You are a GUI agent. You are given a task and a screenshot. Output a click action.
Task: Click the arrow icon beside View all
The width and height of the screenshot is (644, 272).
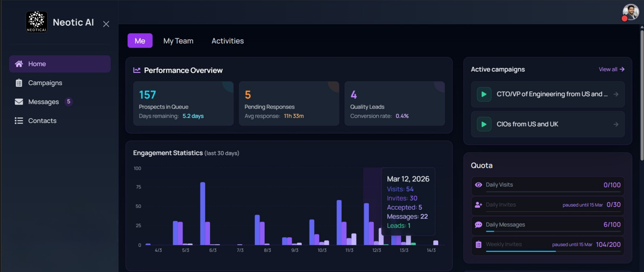point(622,69)
